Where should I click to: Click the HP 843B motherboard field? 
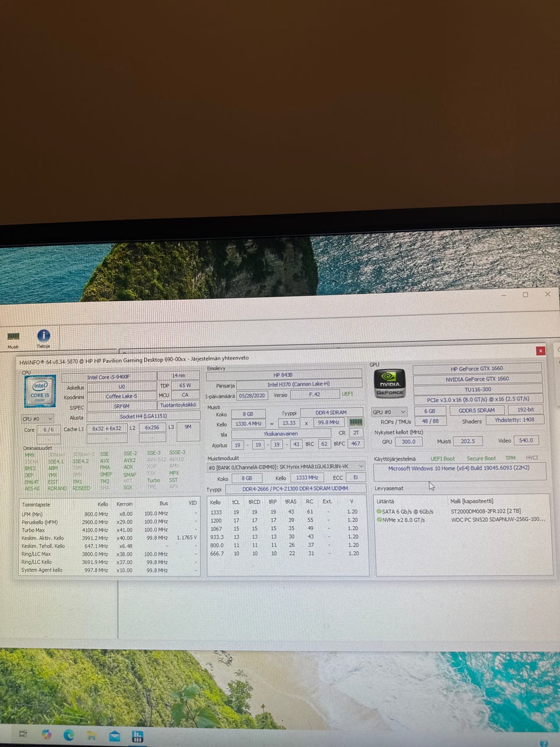pos(283,375)
